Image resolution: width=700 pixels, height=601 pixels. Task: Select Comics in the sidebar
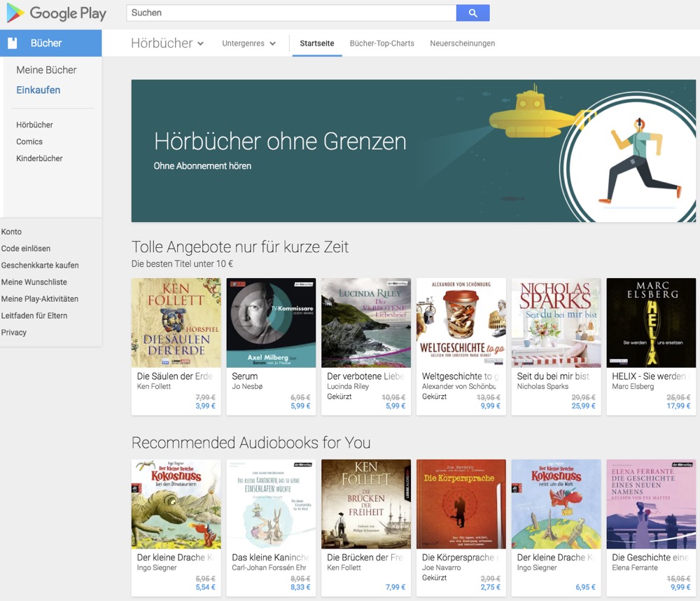coord(29,141)
